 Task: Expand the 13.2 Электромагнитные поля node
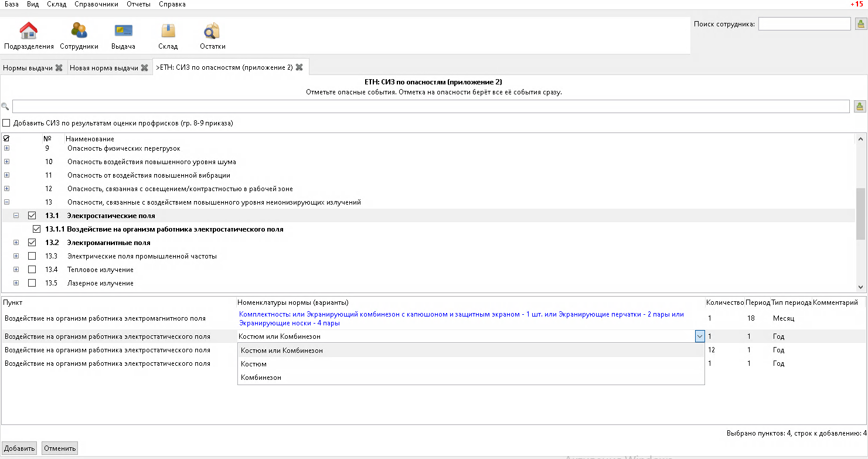pyautogui.click(x=16, y=243)
